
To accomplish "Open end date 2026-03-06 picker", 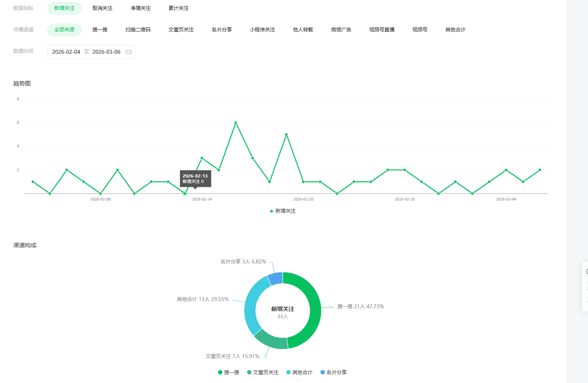I will [106, 52].
